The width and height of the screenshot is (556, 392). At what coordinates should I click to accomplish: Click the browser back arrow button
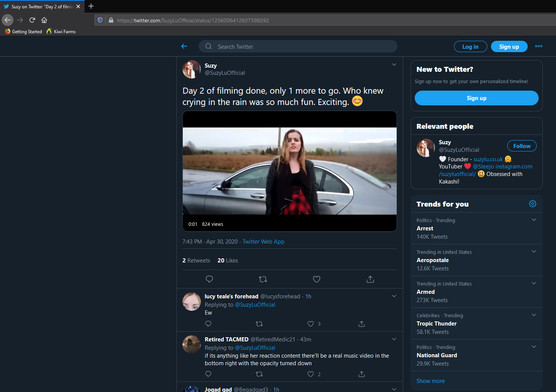(x=8, y=20)
